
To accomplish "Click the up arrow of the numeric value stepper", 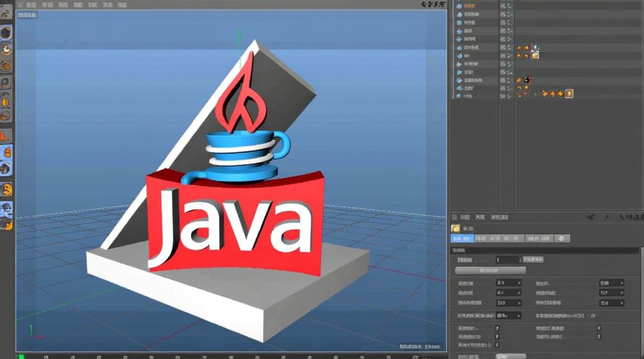I will coord(520,258).
